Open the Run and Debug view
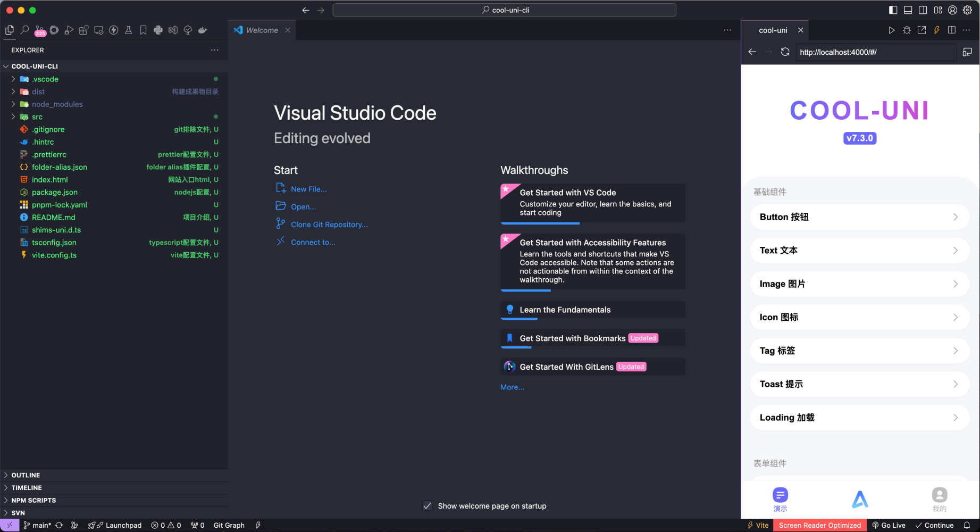 69,30
